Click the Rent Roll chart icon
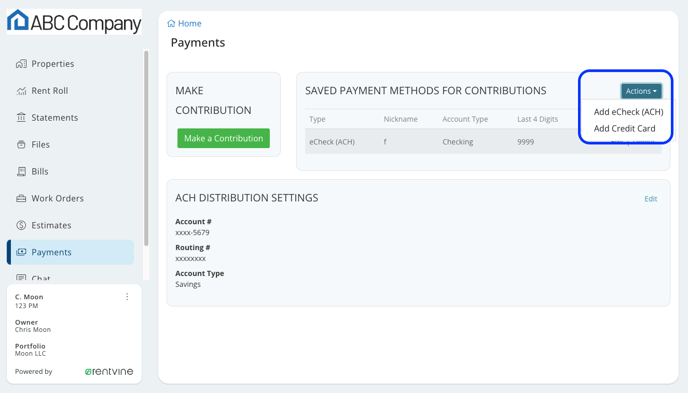The width and height of the screenshot is (688, 393). 21,91
